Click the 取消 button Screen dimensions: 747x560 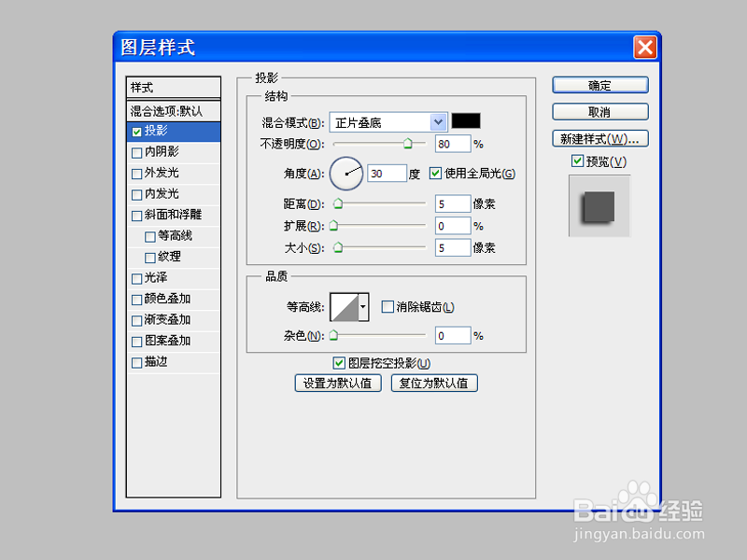point(599,112)
